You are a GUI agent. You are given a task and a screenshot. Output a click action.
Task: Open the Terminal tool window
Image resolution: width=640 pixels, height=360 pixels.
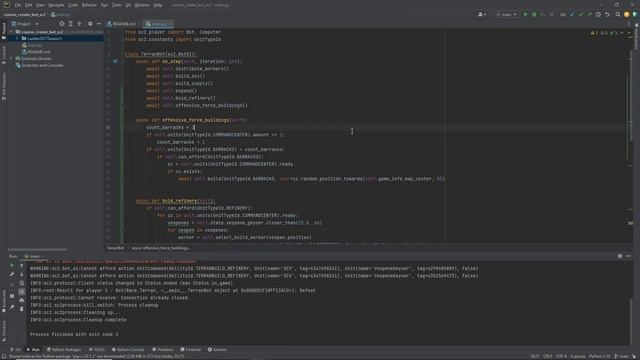pyautogui.click(x=191, y=350)
